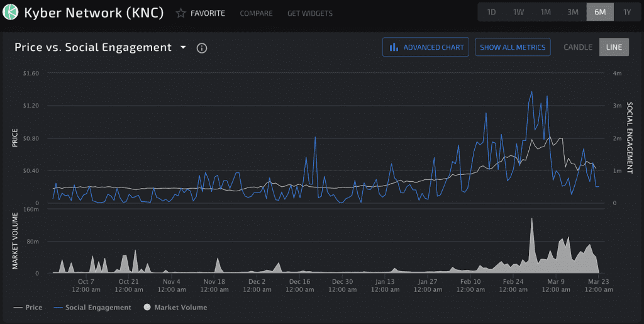Click the Favorite star icon
The width and height of the screenshot is (644, 324).
pyautogui.click(x=180, y=13)
